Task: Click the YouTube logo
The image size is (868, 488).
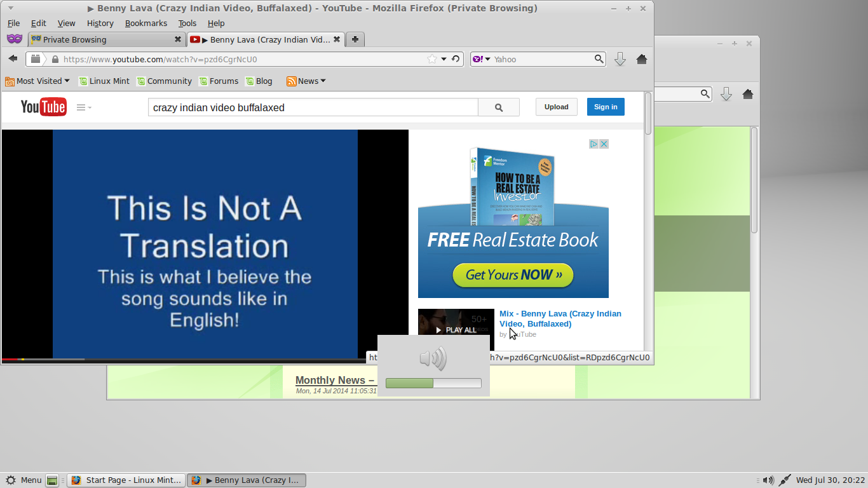Action: coord(43,107)
